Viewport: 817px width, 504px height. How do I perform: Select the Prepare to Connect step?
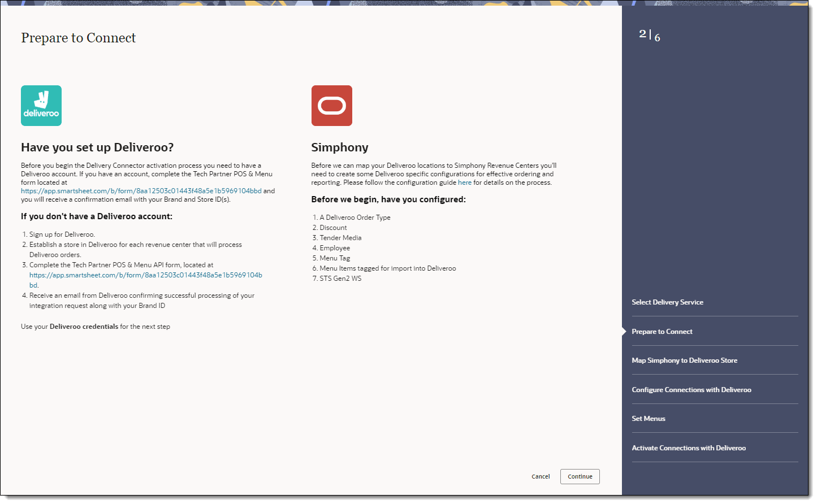(662, 332)
